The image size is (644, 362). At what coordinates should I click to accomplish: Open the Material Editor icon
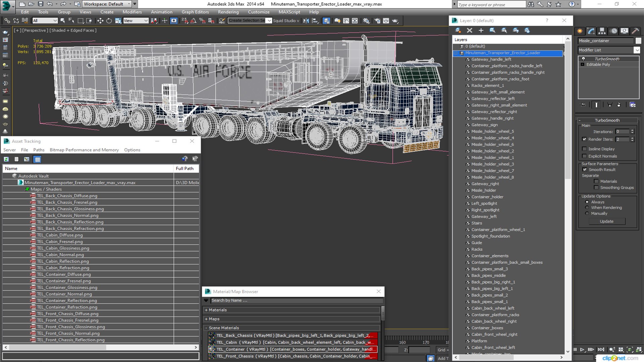coord(366,21)
